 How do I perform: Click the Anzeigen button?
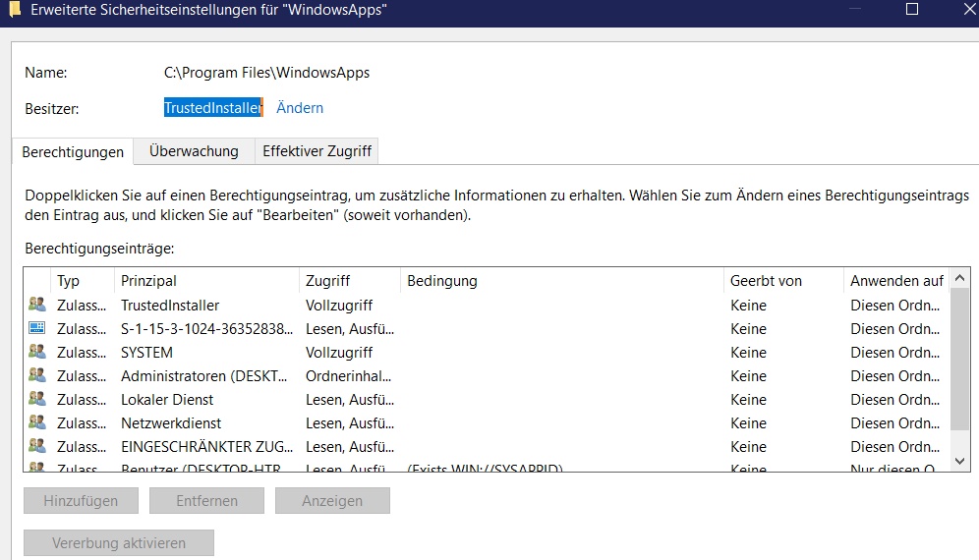pyautogui.click(x=332, y=501)
